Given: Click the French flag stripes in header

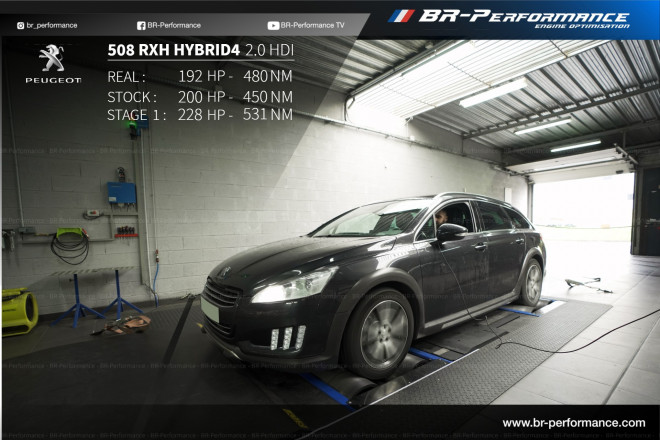Looking at the screenshot, I should click(401, 16).
